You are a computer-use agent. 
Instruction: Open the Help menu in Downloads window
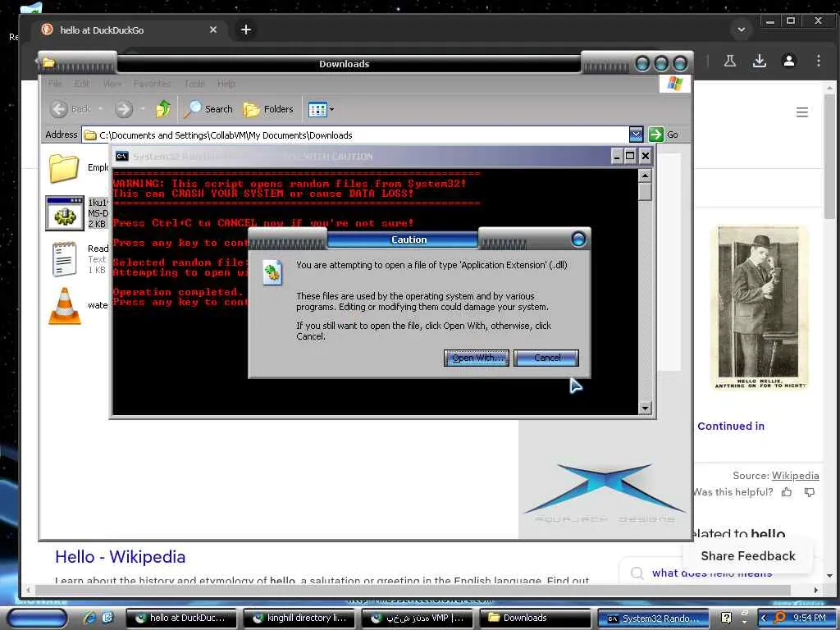click(226, 84)
